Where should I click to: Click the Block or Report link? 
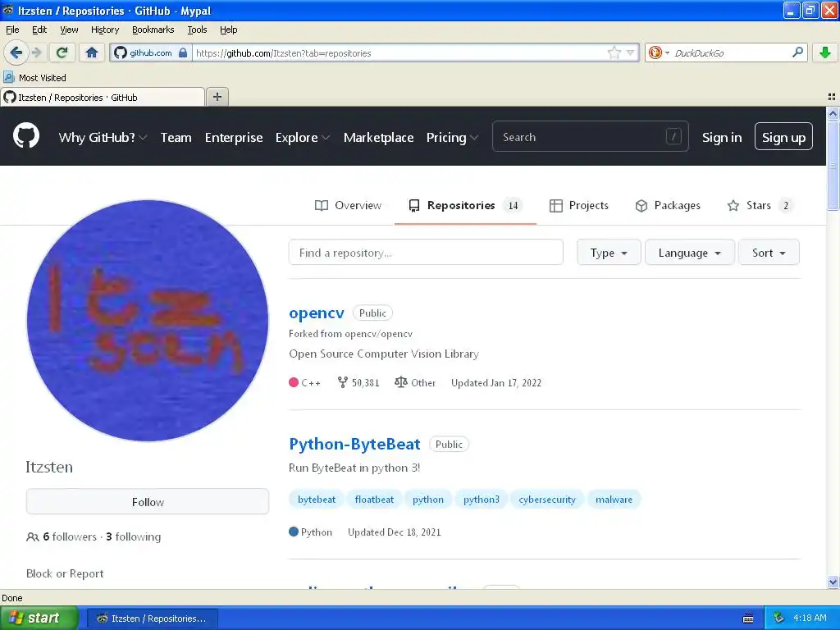click(x=65, y=573)
